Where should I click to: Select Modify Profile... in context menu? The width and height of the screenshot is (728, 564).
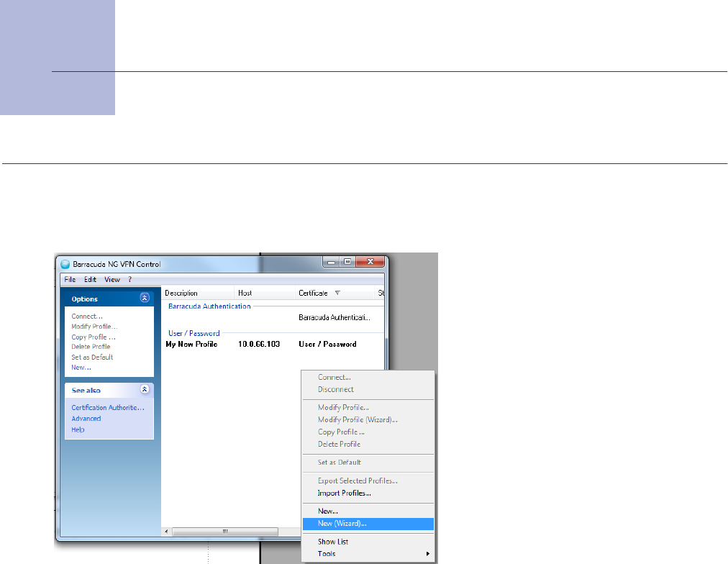[x=368, y=408]
